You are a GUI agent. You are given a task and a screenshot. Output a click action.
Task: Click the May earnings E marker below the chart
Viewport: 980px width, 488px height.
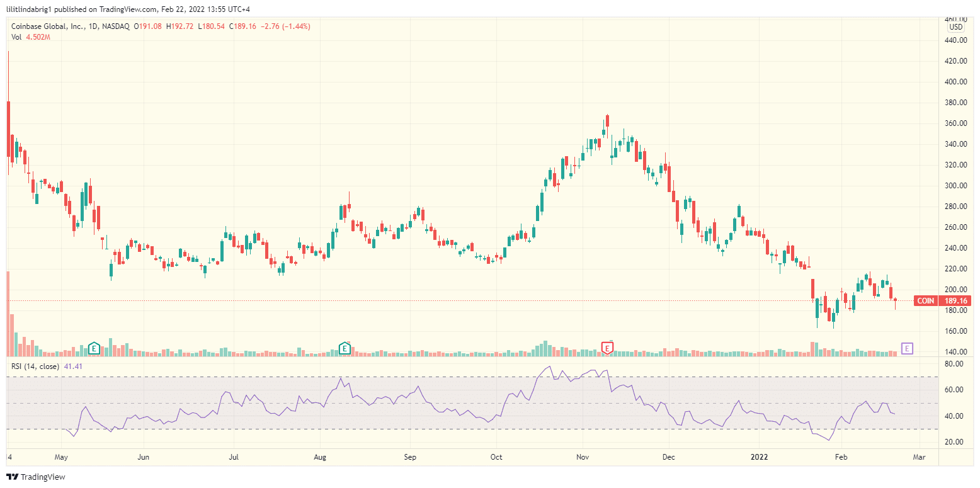[x=94, y=348]
